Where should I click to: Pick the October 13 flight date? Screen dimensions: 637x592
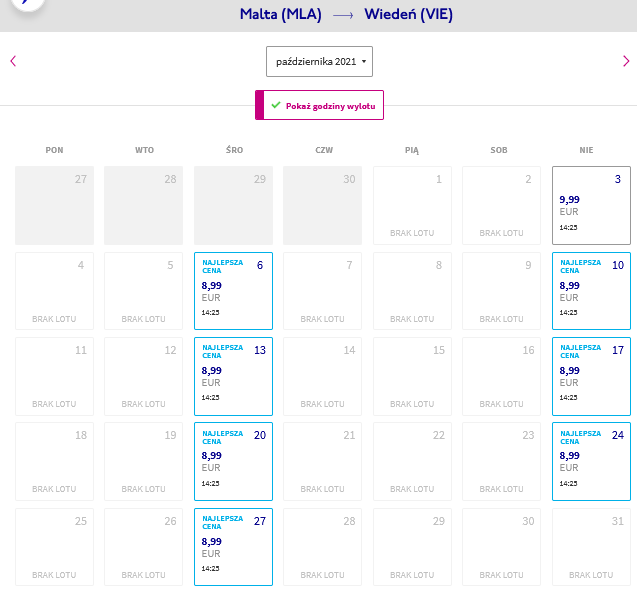pos(233,376)
